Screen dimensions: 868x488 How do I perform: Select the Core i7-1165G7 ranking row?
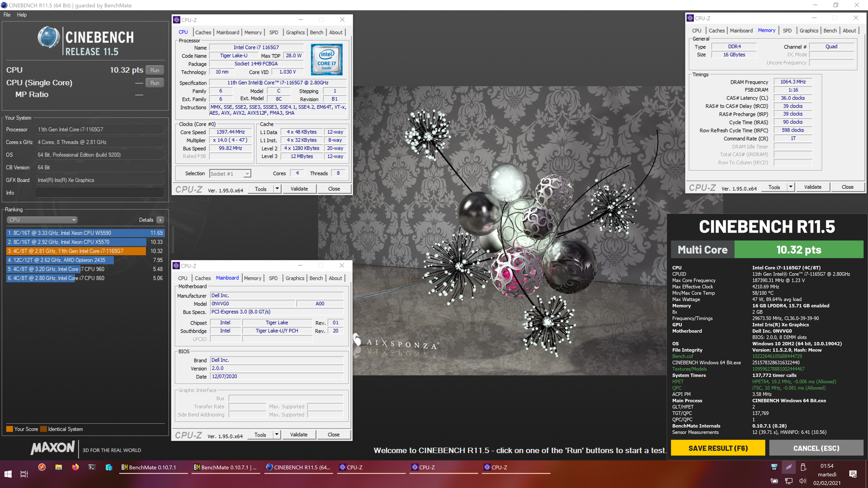click(x=85, y=251)
